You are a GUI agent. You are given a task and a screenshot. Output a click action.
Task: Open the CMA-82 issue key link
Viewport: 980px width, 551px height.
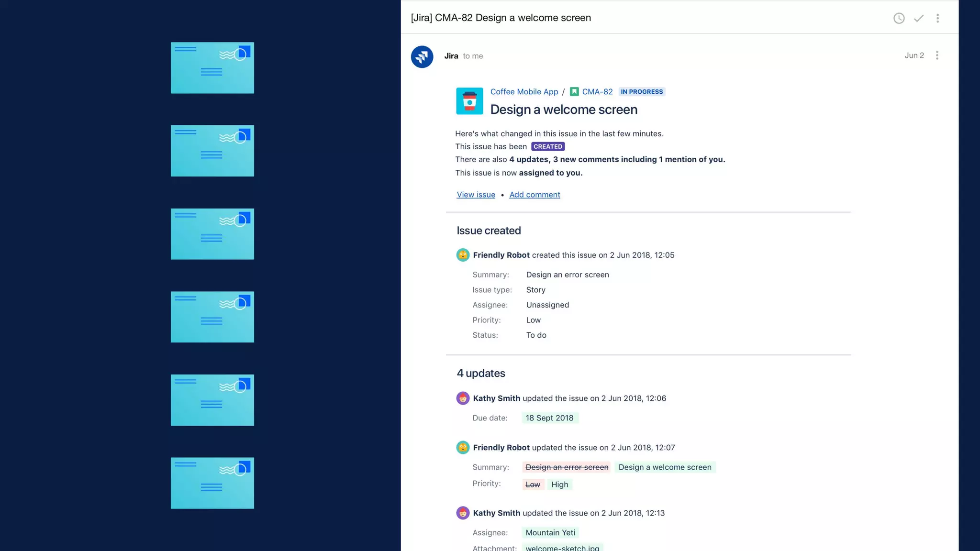click(597, 92)
